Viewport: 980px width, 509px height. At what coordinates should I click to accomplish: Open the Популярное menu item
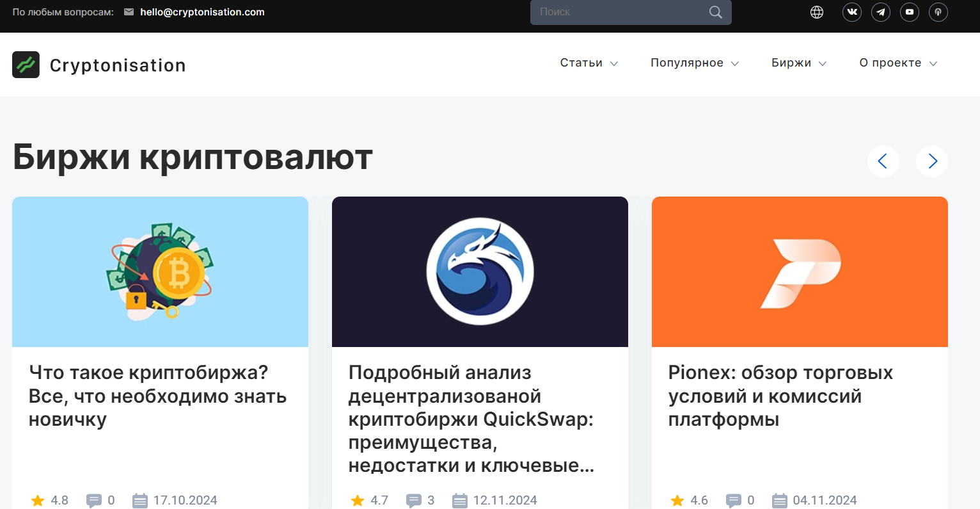(687, 63)
